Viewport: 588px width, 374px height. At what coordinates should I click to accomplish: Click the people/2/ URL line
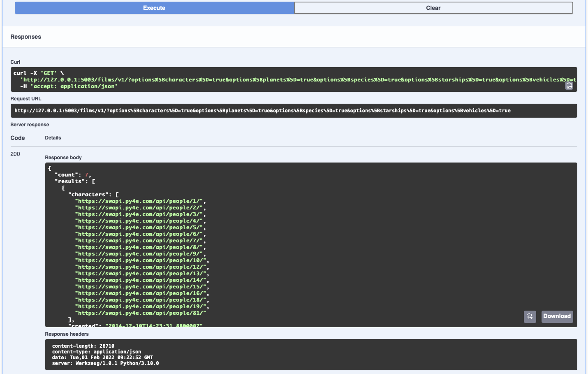tap(140, 208)
